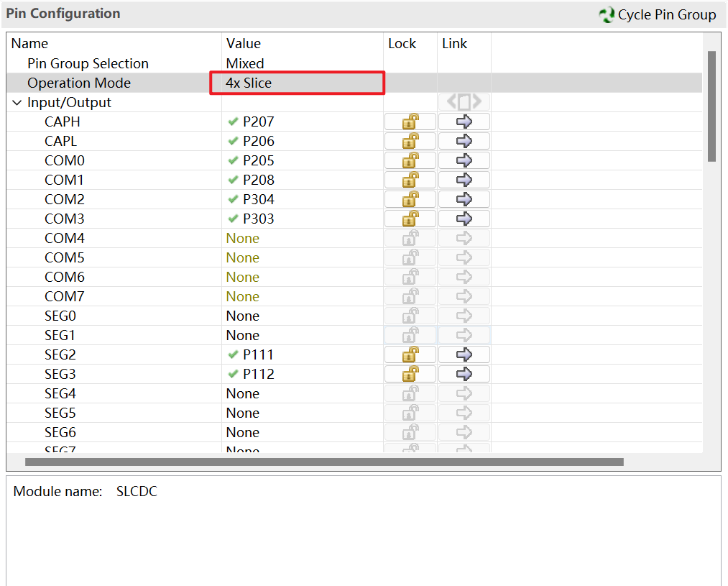Image resolution: width=728 pixels, height=586 pixels.
Task: Follow the link arrow for CAPH
Action: click(464, 122)
